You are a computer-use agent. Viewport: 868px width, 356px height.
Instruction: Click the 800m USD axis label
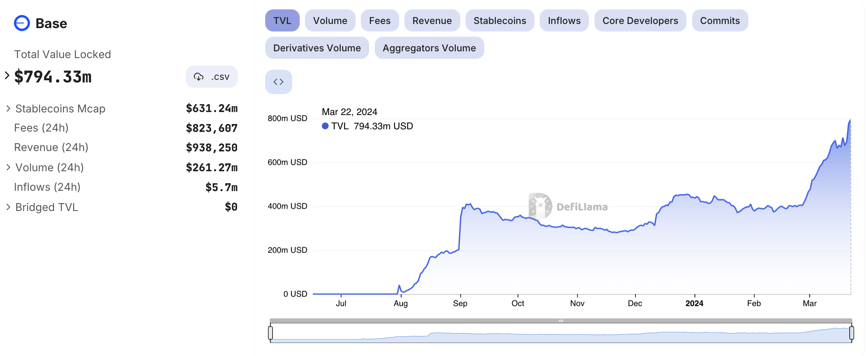click(x=287, y=118)
